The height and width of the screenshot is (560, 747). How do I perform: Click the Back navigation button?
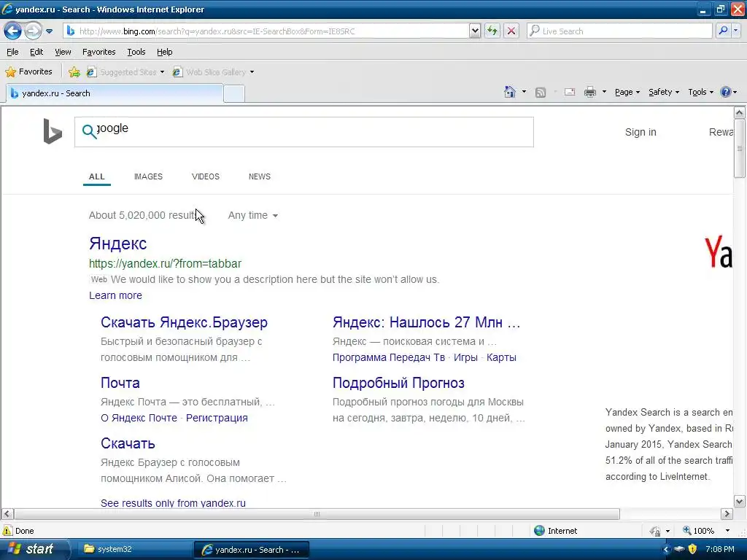(13, 31)
